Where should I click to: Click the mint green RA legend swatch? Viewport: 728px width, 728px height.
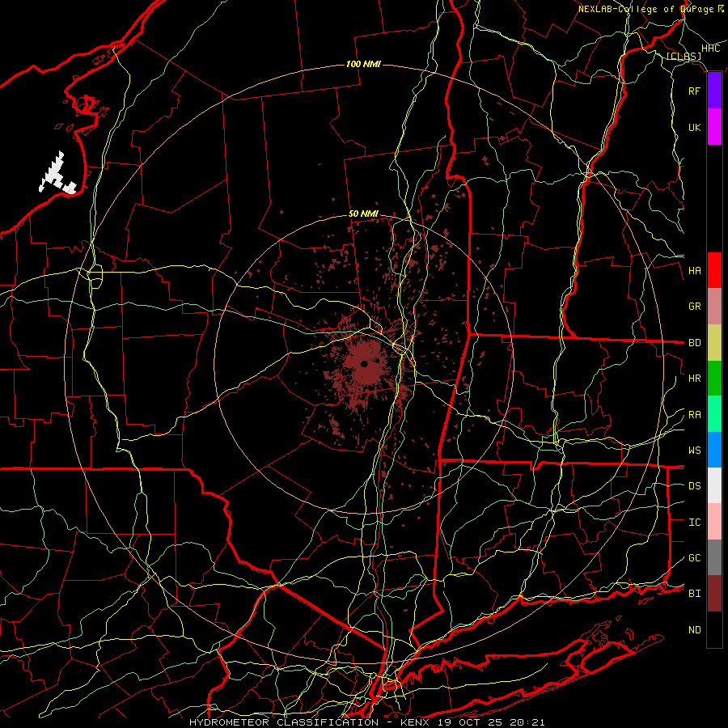point(714,414)
